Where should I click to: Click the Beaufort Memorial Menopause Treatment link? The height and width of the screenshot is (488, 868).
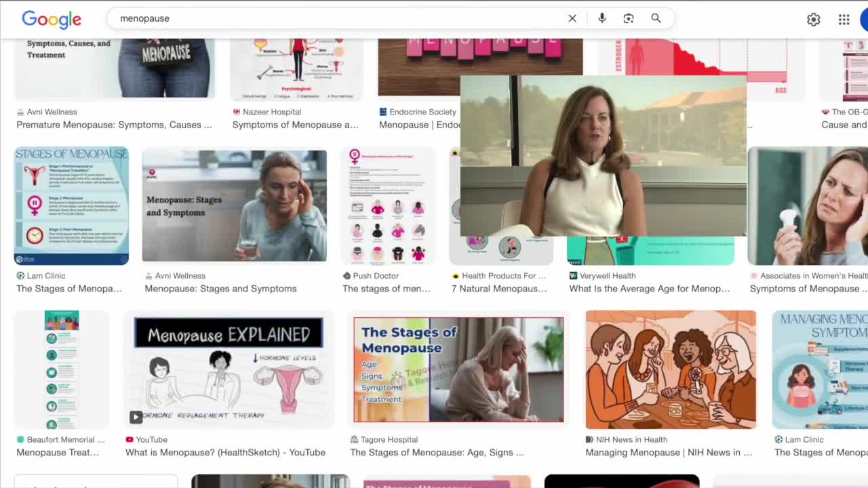(58, 453)
